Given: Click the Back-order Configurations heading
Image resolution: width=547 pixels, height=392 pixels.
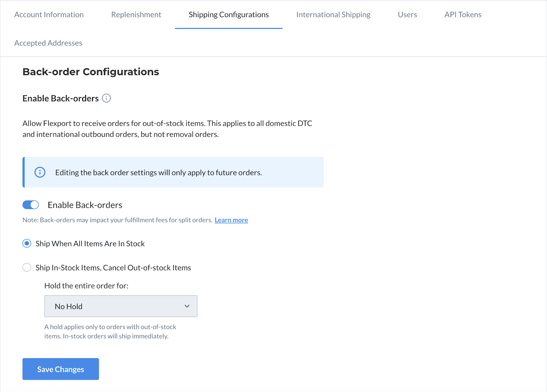Looking at the screenshot, I should [x=91, y=72].
